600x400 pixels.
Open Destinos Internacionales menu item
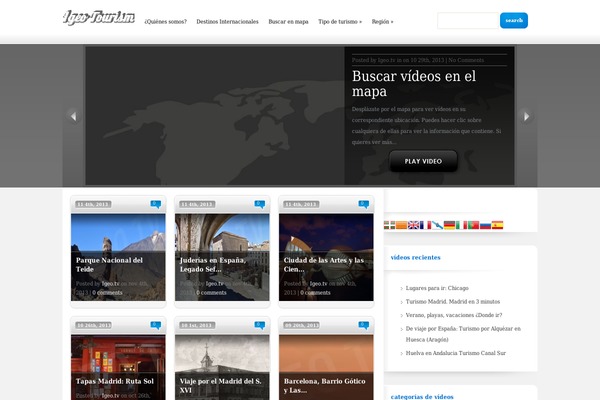[227, 21]
